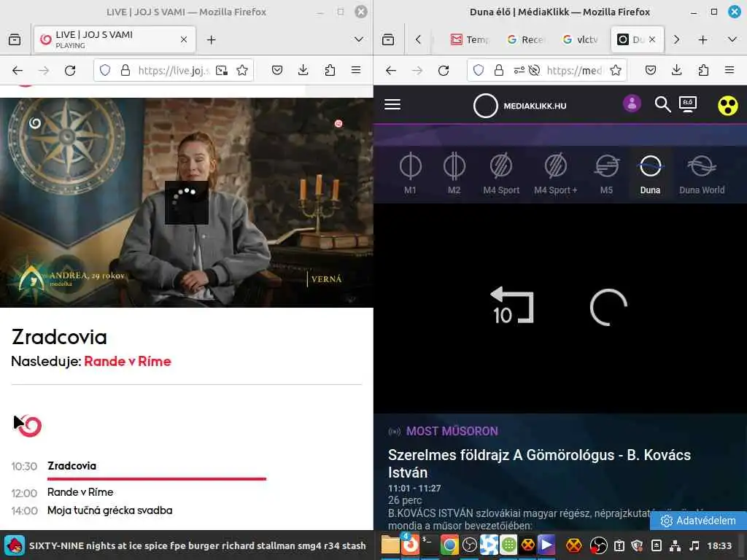Click the 18:33 clock in the tray
The image size is (747, 560).
coord(719,545)
